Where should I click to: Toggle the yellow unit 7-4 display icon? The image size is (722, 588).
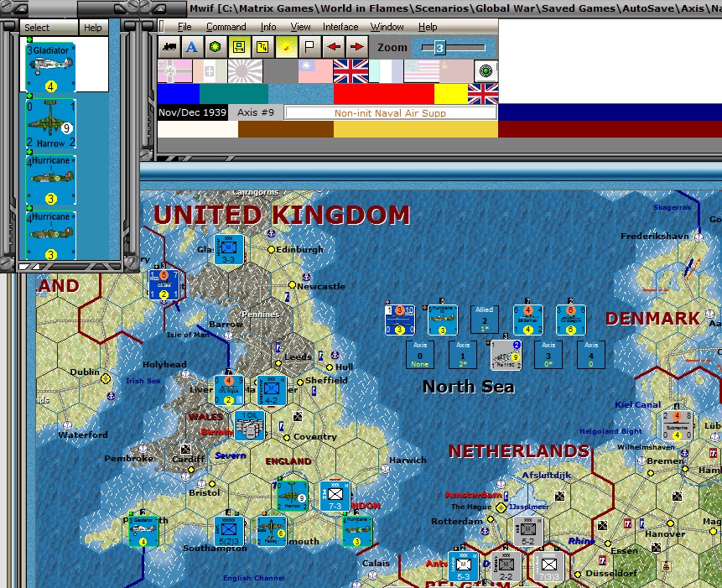(239, 47)
